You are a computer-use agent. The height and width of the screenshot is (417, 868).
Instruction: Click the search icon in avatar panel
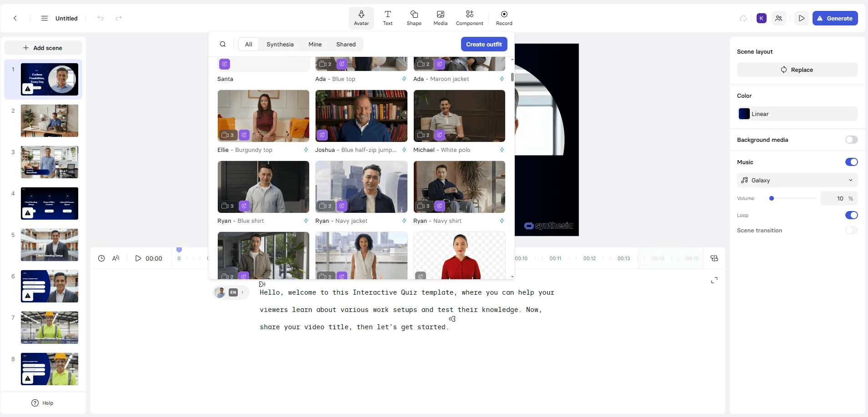click(x=223, y=44)
